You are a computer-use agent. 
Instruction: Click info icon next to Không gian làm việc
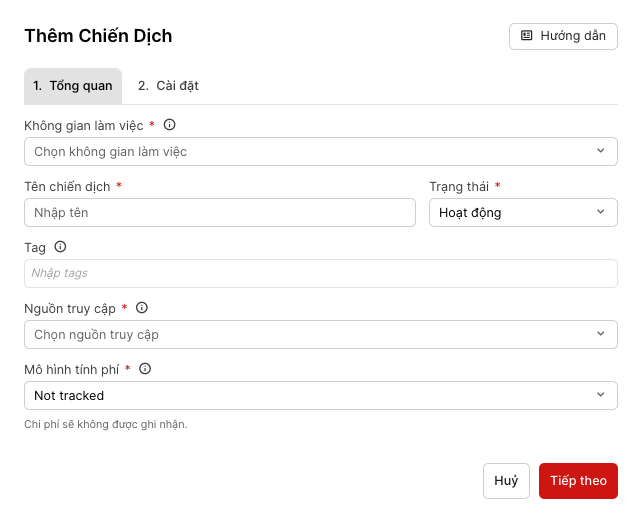tap(170, 125)
